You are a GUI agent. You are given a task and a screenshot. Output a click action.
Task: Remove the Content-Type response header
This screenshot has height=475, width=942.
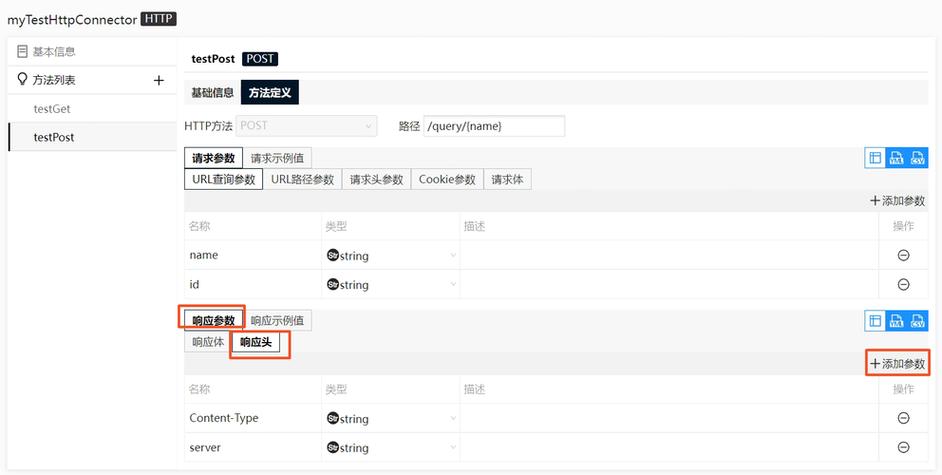pos(903,418)
